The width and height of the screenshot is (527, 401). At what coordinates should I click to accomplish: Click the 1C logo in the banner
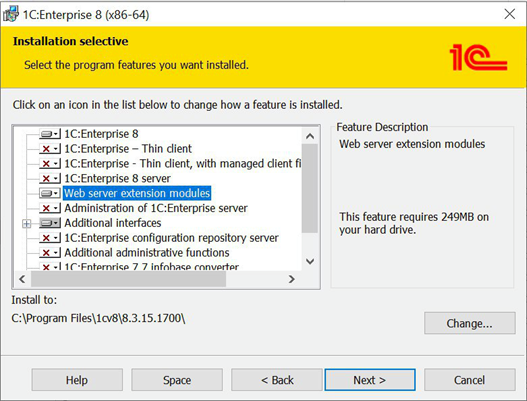pyautogui.click(x=478, y=57)
